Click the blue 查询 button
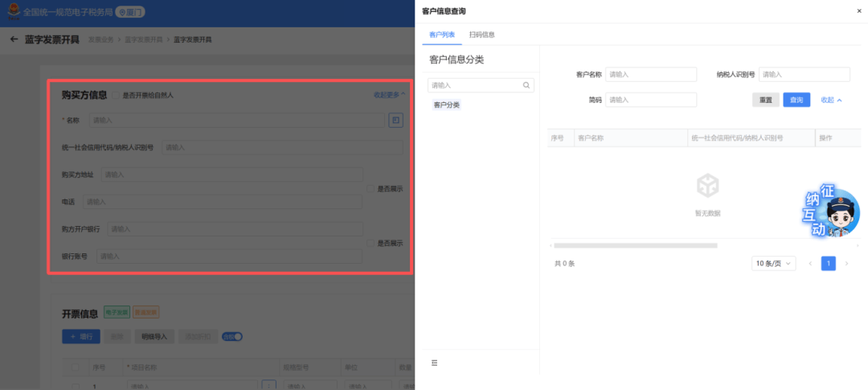This screenshot has width=868, height=390. (796, 100)
